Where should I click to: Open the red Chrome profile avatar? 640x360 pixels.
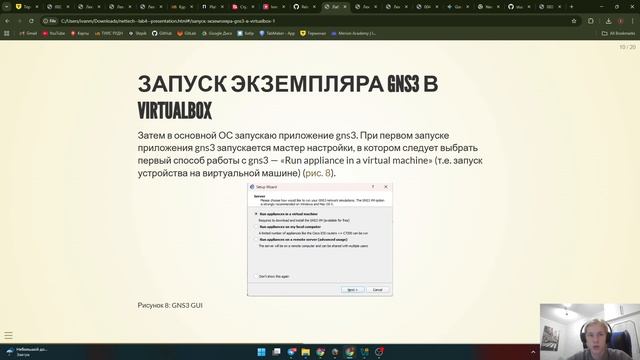point(621,21)
